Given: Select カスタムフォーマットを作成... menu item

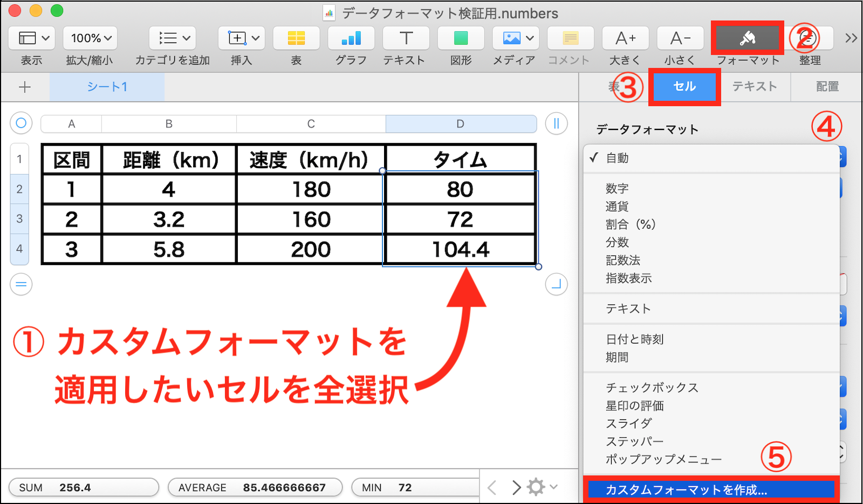Looking at the screenshot, I should tap(686, 489).
